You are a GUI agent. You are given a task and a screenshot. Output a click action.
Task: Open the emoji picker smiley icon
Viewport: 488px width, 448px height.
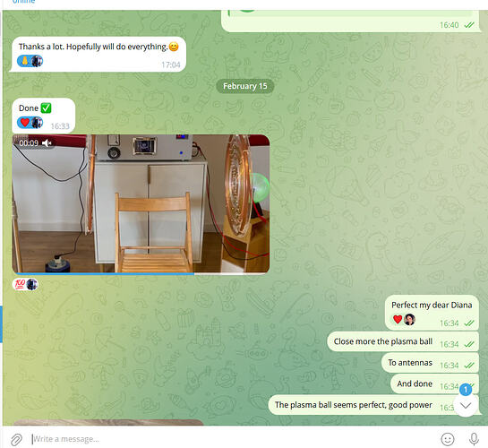point(448,439)
